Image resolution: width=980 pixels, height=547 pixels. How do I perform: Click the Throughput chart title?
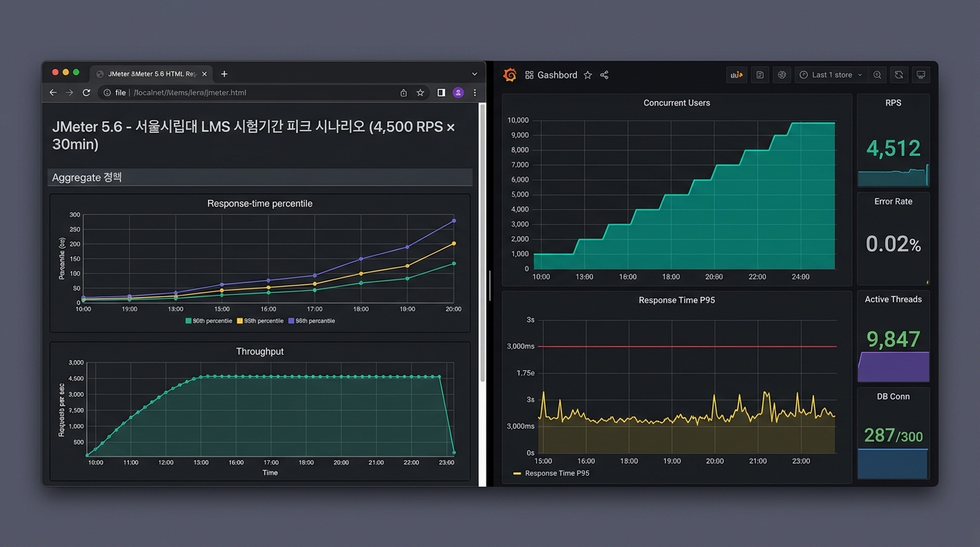pos(260,352)
